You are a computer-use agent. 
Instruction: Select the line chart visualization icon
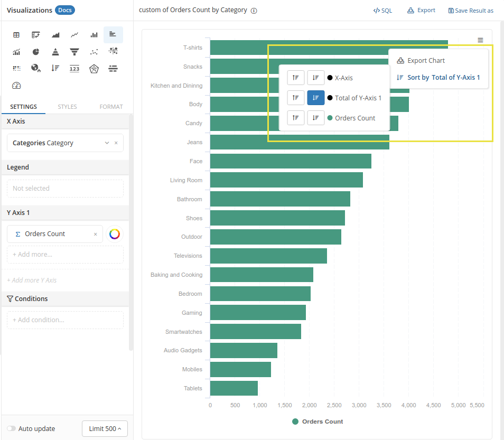pyautogui.click(x=74, y=35)
